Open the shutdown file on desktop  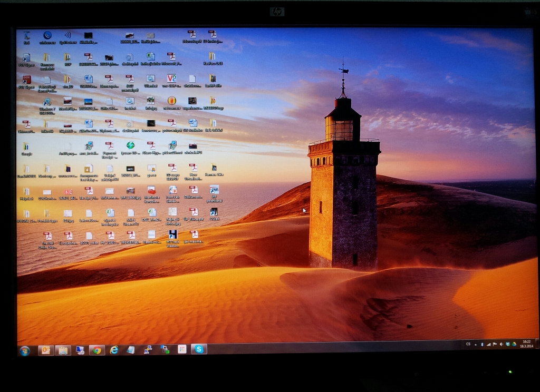192,80
